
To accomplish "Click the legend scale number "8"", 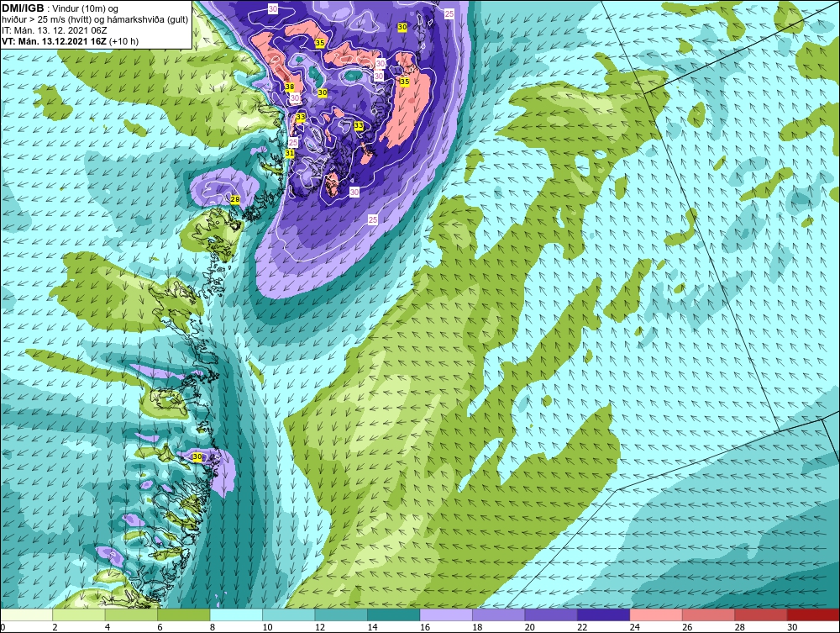I will click(213, 627).
